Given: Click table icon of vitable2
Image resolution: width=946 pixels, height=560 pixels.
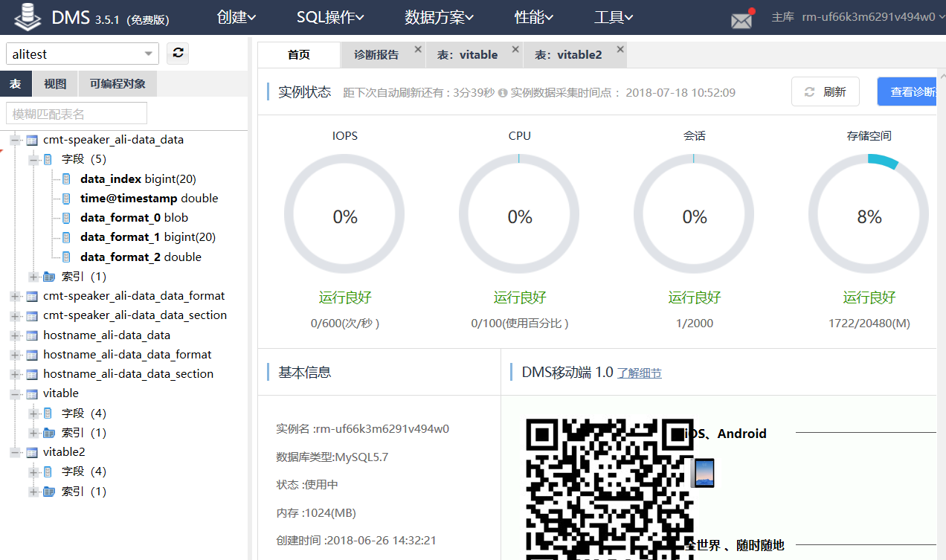Looking at the screenshot, I should pos(31,452).
